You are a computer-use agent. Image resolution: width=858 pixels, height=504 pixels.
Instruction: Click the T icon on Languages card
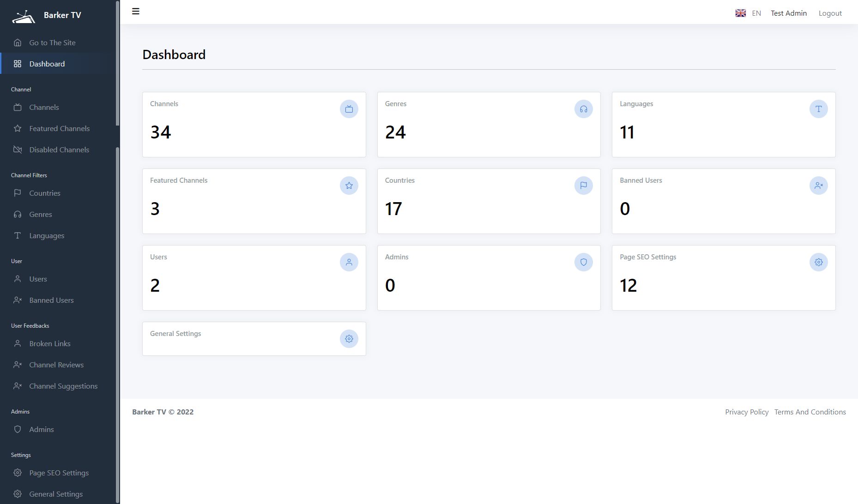pyautogui.click(x=818, y=109)
